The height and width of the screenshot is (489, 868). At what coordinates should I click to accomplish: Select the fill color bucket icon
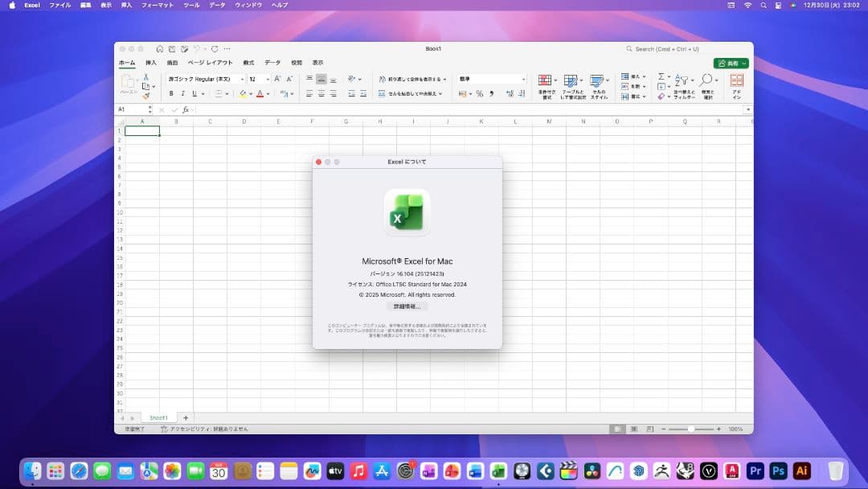coord(244,92)
